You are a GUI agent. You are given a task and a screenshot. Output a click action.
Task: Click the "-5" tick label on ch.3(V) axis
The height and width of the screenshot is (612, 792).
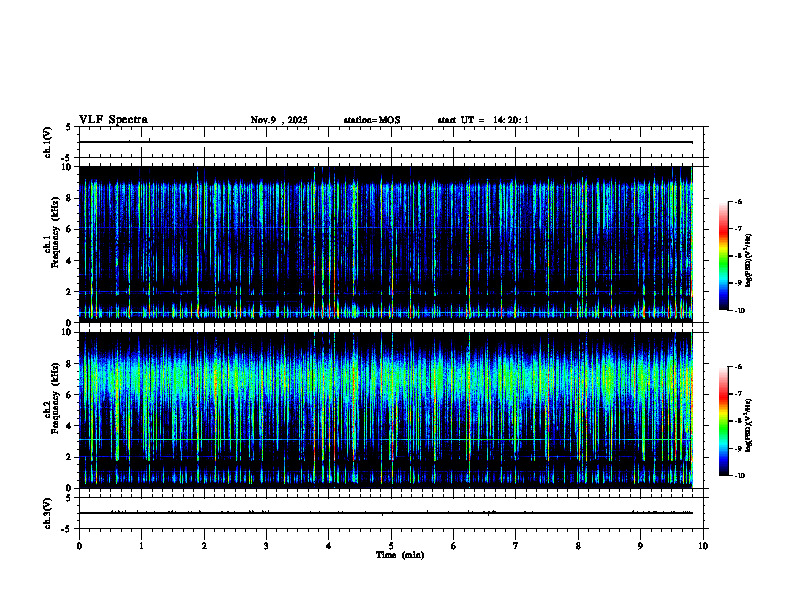pyautogui.click(x=67, y=529)
